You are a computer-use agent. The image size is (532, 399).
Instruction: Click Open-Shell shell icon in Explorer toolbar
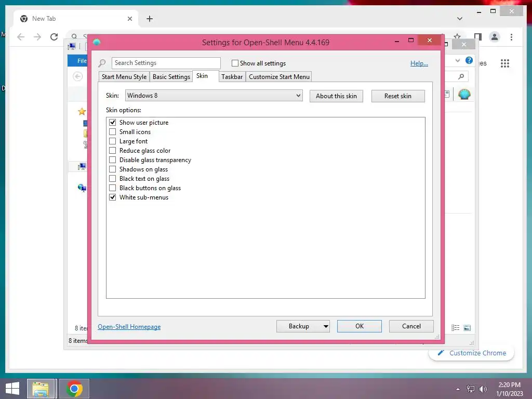click(464, 94)
